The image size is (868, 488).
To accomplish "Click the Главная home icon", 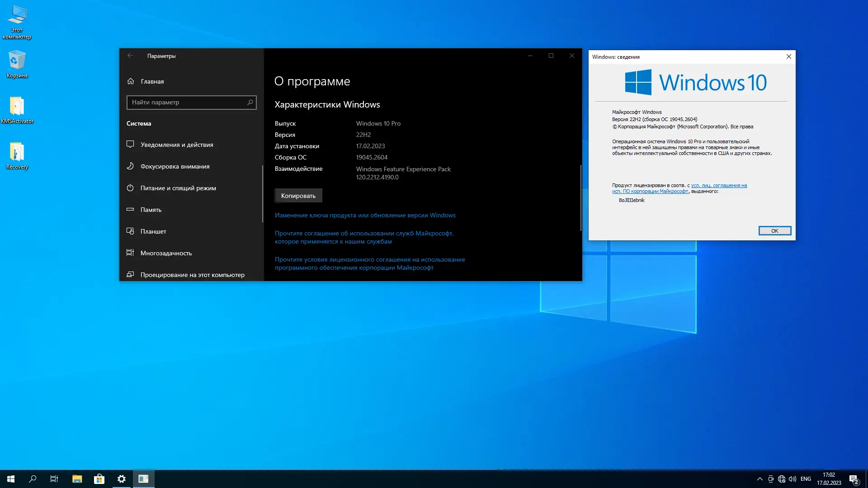I will 131,81.
